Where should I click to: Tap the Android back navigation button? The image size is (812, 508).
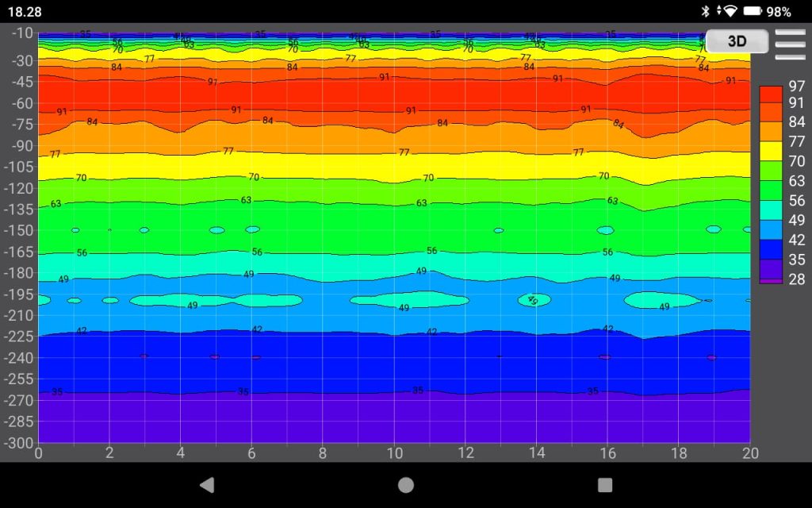[x=207, y=485]
